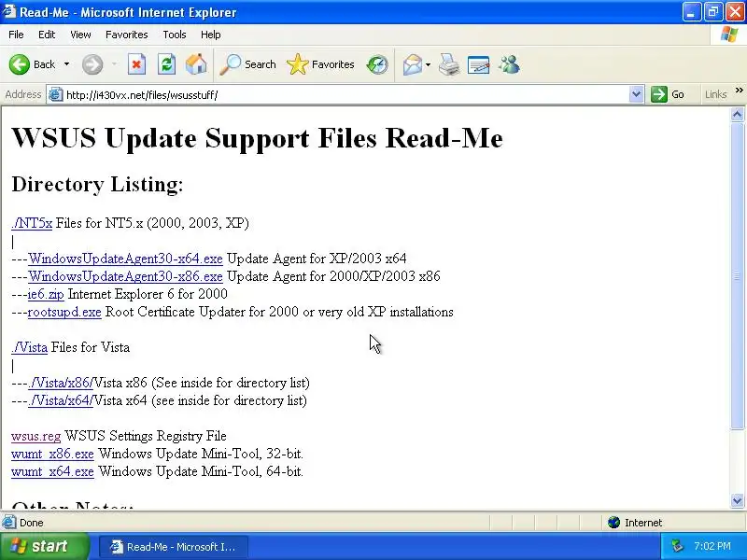
Task: Download wumt_x86.exe link
Action: point(52,454)
